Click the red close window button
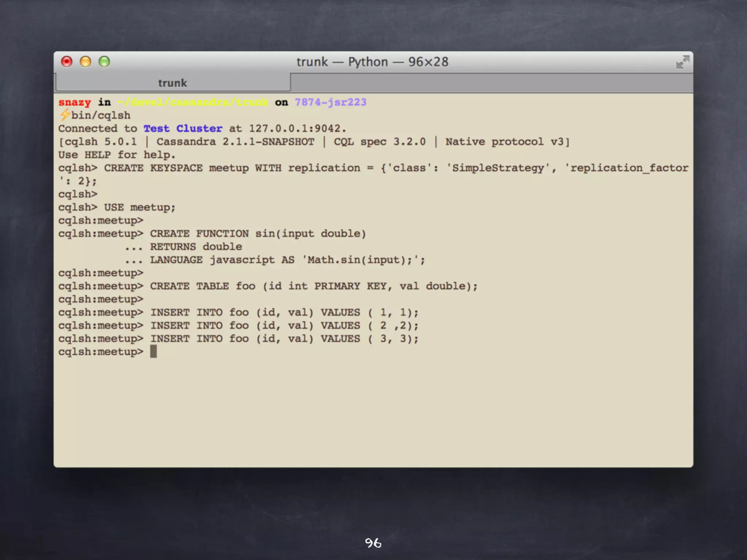This screenshot has height=560, width=747. (67, 62)
